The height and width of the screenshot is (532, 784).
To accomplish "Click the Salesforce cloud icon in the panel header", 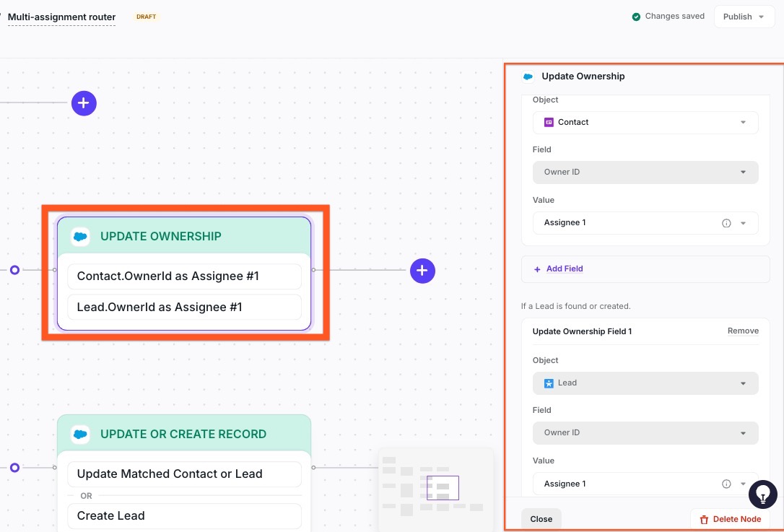I will (x=528, y=77).
